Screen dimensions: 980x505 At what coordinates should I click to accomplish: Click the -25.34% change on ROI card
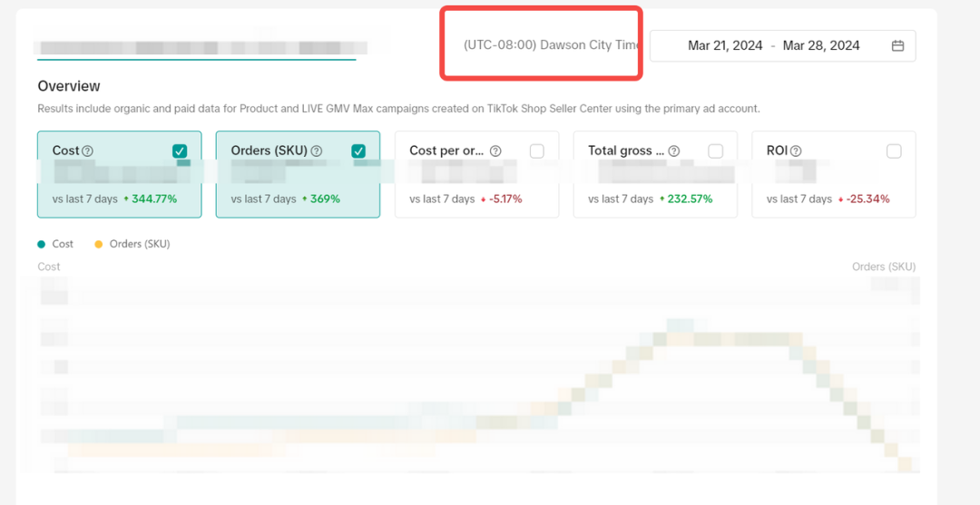[867, 199]
